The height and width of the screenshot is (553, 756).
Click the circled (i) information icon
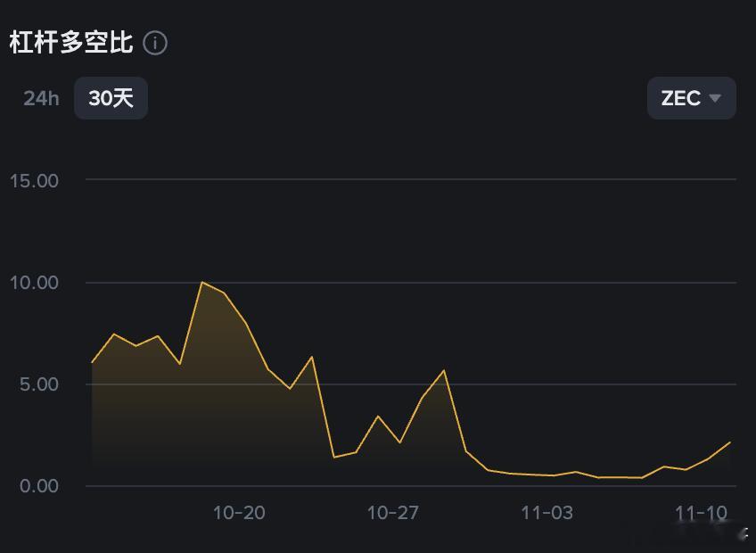pyautogui.click(x=156, y=42)
